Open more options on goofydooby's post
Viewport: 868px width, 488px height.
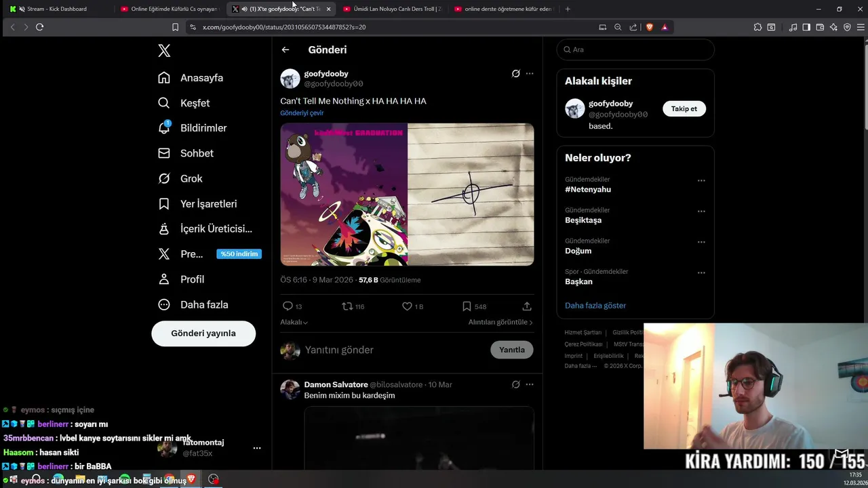(x=530, y=73)
